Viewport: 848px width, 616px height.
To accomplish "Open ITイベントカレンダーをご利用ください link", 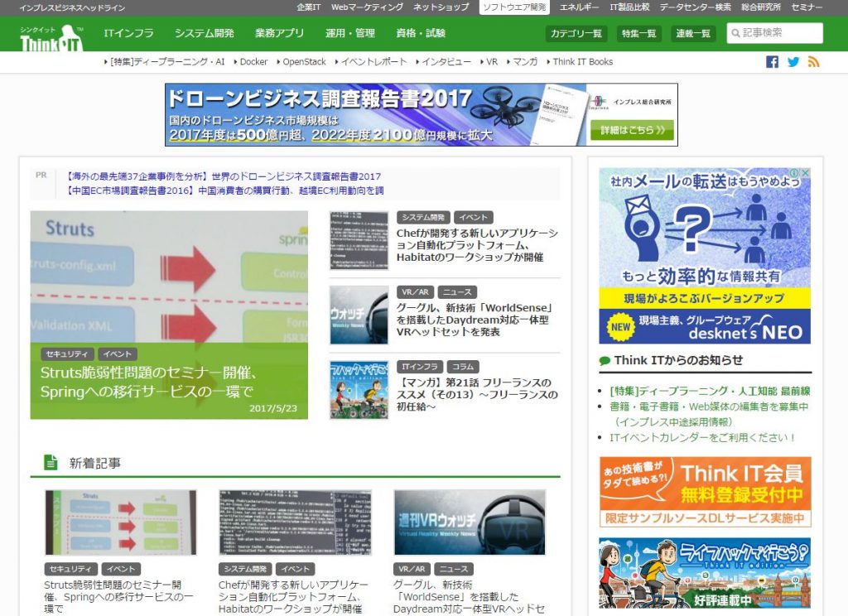I will point(702,437).
